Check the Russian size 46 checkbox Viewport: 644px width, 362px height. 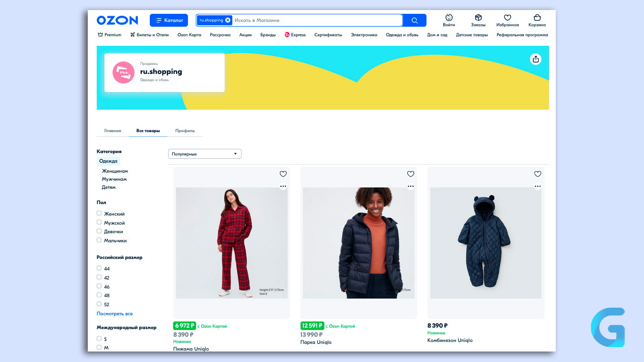click(x=99, y=286)
